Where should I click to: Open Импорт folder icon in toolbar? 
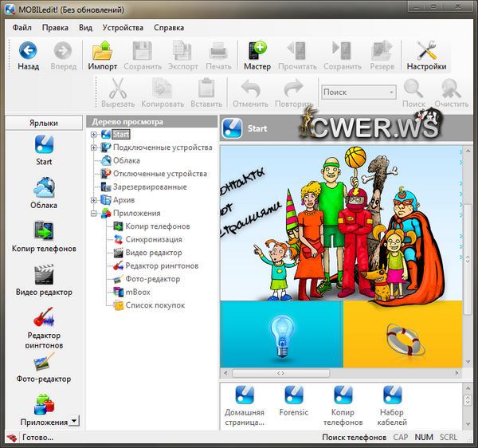(x=103, y=50)
